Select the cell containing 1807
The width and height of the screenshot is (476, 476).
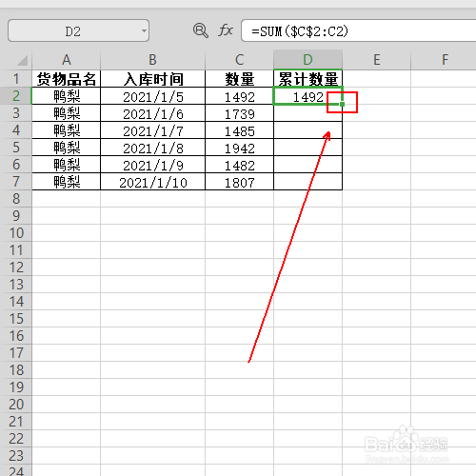click(x=240, y=182)
